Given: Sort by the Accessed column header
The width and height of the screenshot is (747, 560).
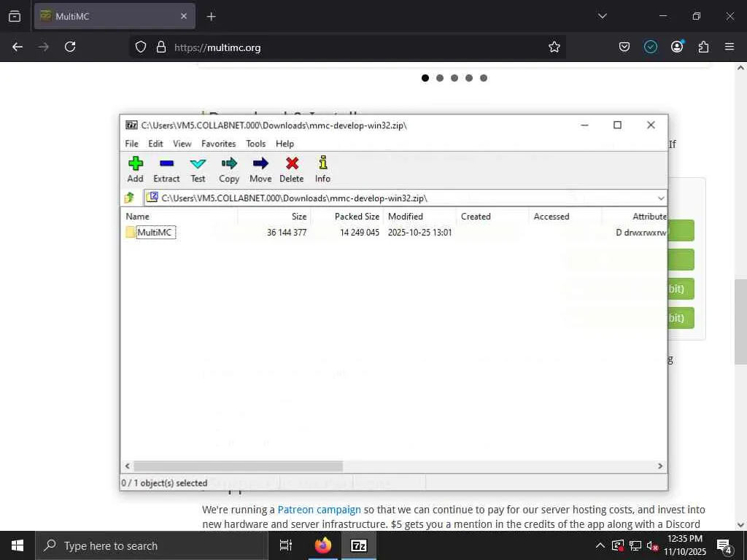Looking at the screenshot, I should [x=565, y=217].
